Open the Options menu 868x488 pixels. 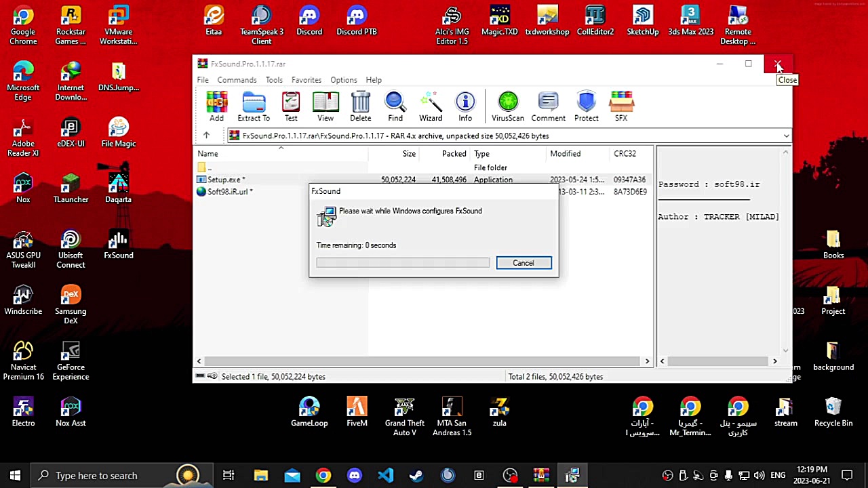344,80
